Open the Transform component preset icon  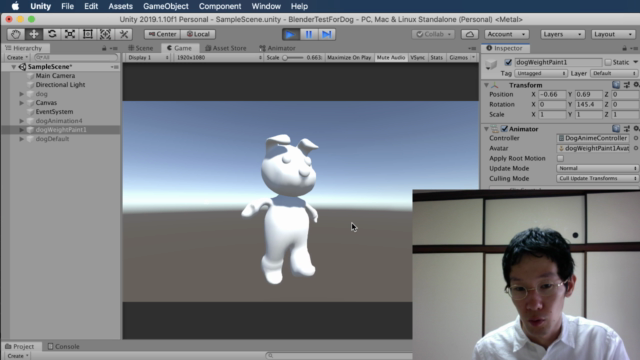point(627,85)
